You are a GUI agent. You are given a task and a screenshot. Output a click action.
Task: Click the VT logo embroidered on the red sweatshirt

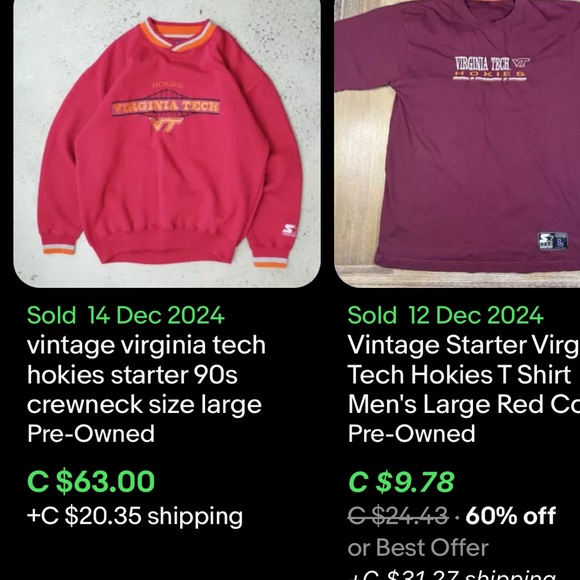(167, 125)
